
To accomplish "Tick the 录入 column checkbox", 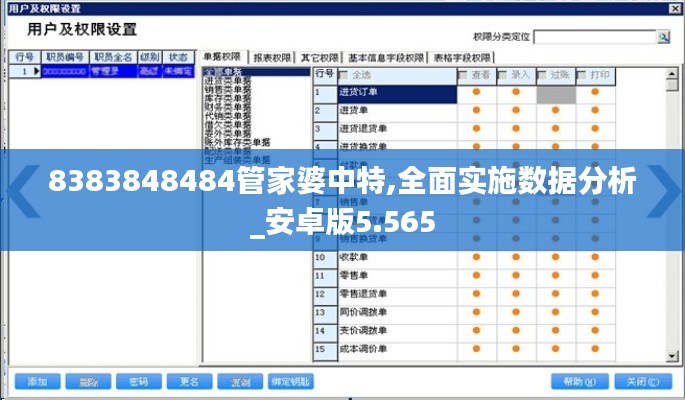I will click(x=503, y=76).
